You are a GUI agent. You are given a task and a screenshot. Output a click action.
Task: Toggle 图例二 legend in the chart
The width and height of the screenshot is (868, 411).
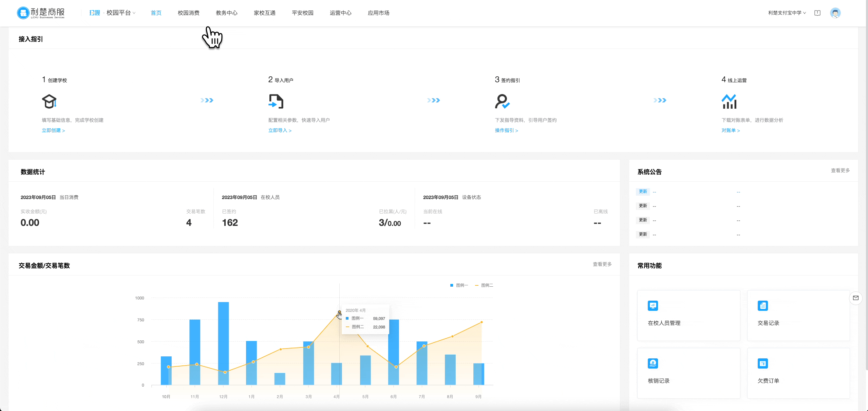[484, 285]
